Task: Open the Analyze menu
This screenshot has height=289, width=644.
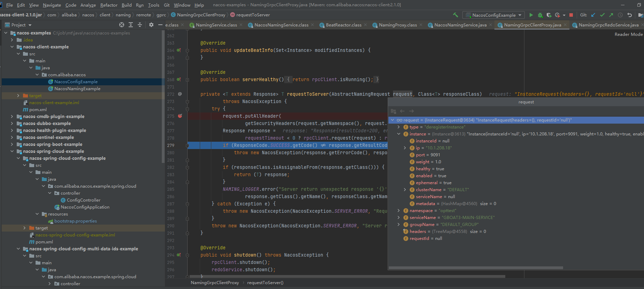Action: pyautogui.click(x=88, y=5)
